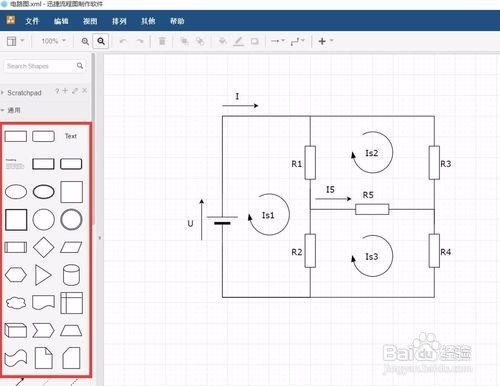Select the diamond shape

point(44,247)
